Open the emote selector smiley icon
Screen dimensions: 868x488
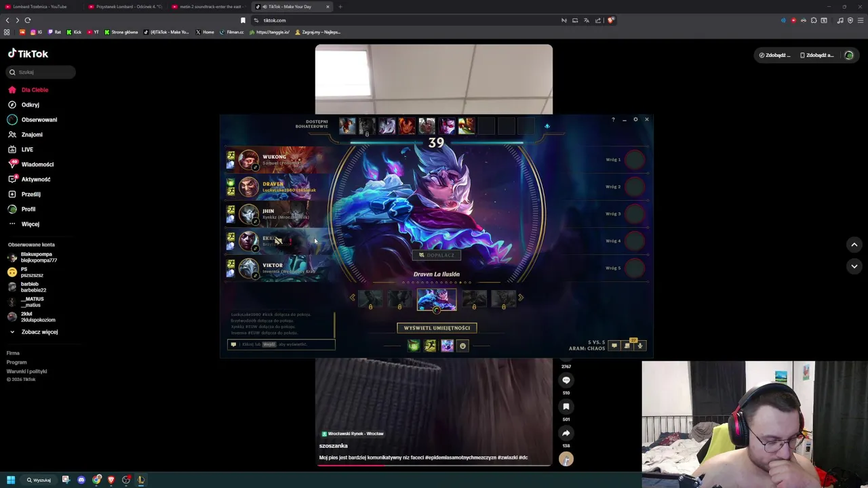click(463, 346)
